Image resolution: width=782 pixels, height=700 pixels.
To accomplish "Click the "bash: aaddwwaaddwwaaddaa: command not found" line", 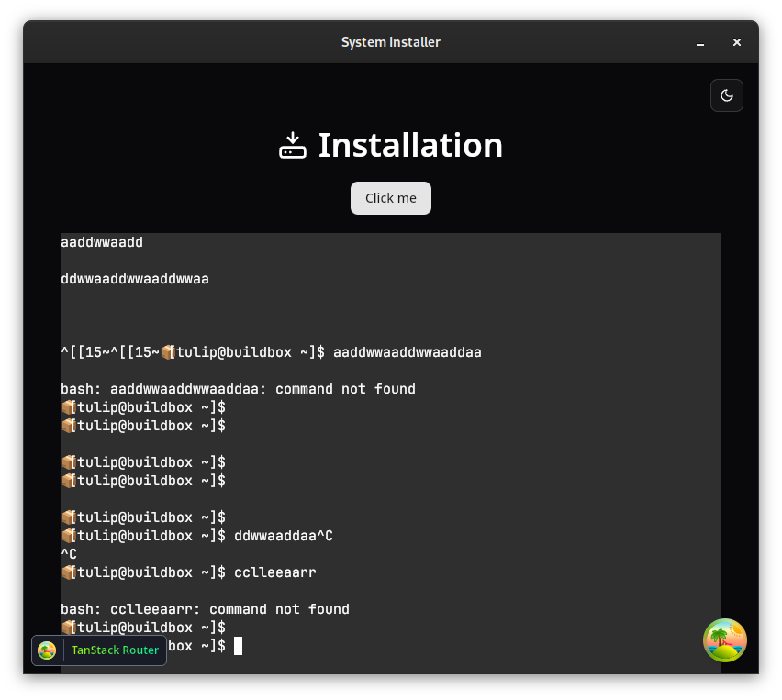I will pos(238,389).
